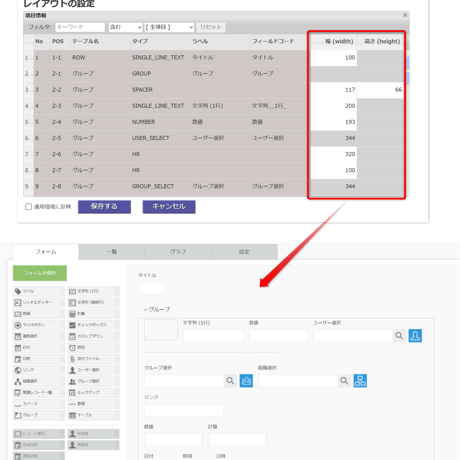
Task: Pick the 組織選択 field in the palette
Action: tap(39, 381)
